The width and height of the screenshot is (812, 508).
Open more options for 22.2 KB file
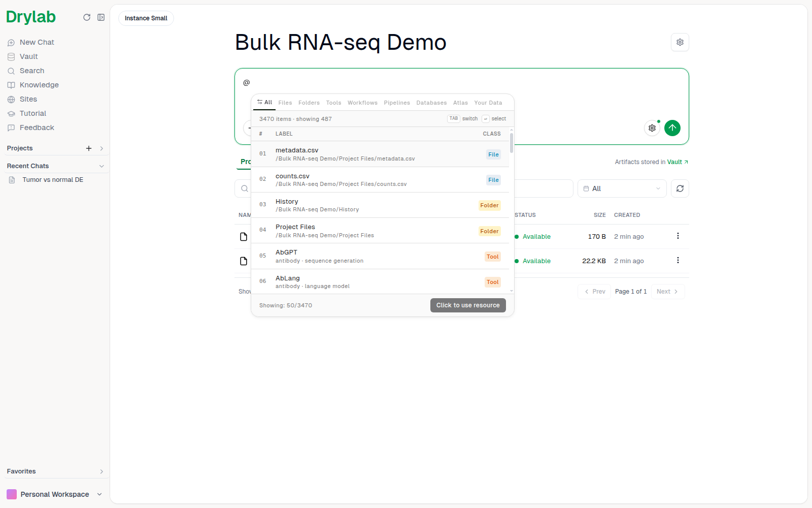678,260
